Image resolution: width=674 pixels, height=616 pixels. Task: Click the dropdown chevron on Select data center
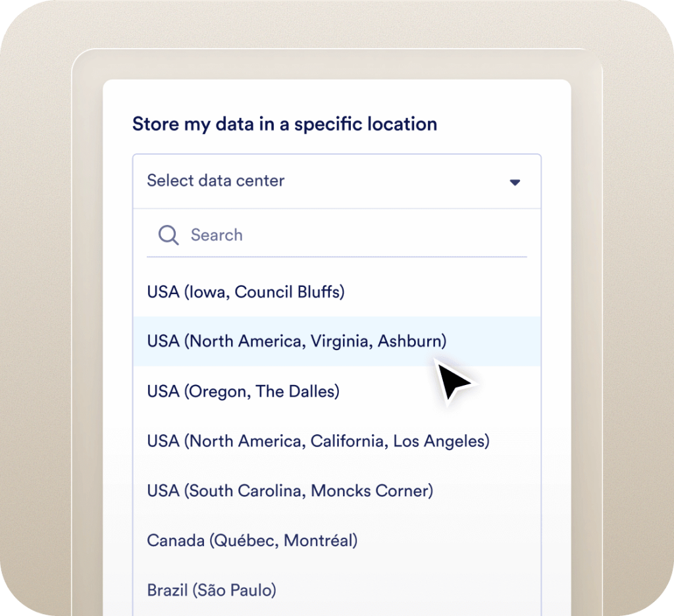[x=515, y=182]
